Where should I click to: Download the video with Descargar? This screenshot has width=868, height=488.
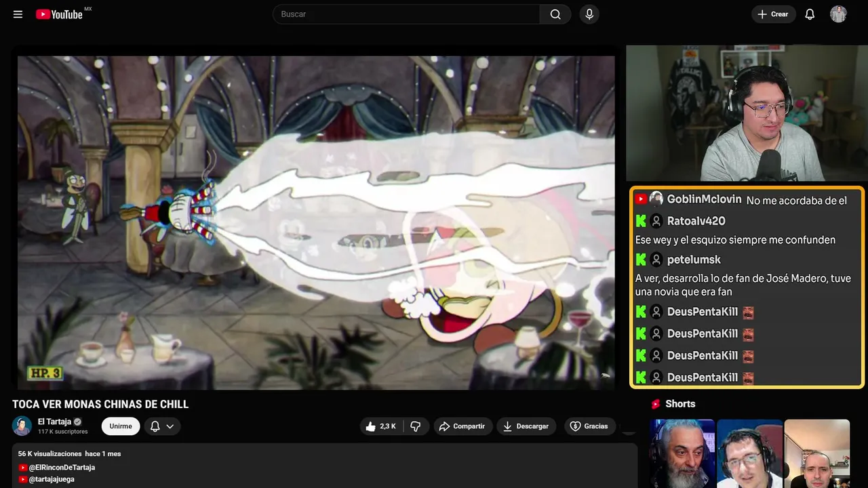tap(526, 426)
